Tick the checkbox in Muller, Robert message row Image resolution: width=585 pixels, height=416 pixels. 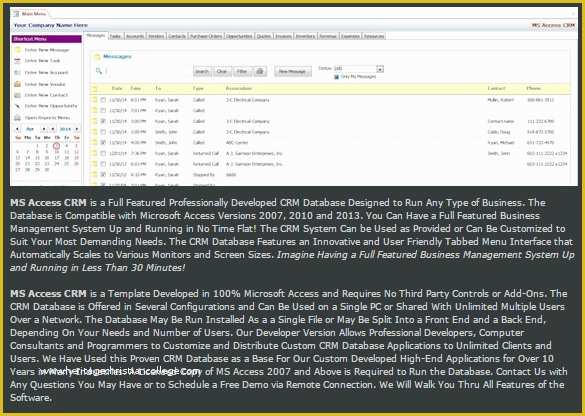coord(103,100)
